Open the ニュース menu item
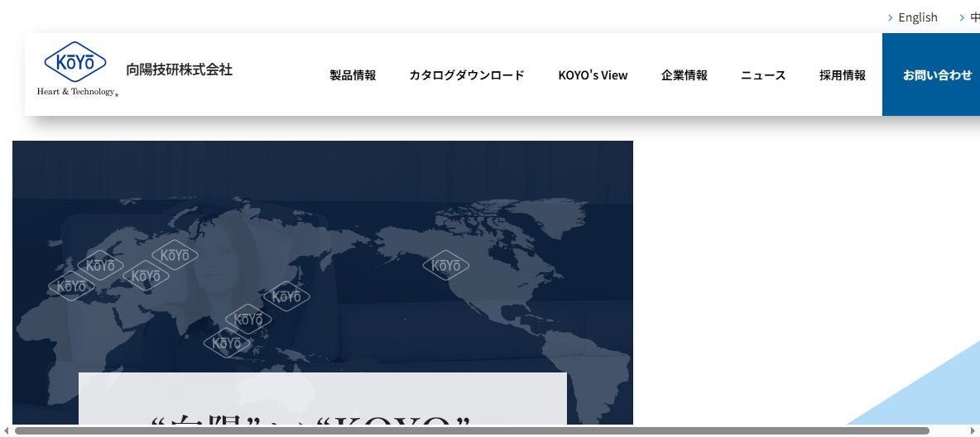The width and height of the screenshot is (980, 437). click(763, 75)
